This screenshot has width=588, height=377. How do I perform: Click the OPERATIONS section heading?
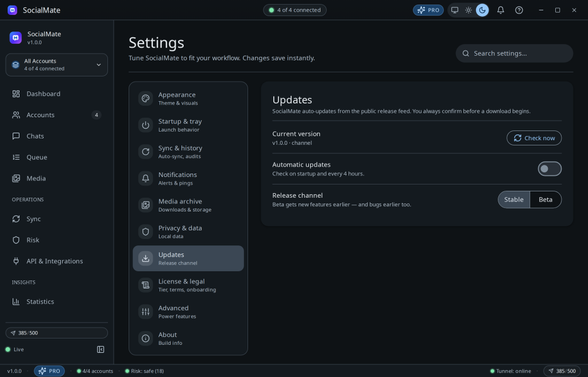(x=28, y=199)
